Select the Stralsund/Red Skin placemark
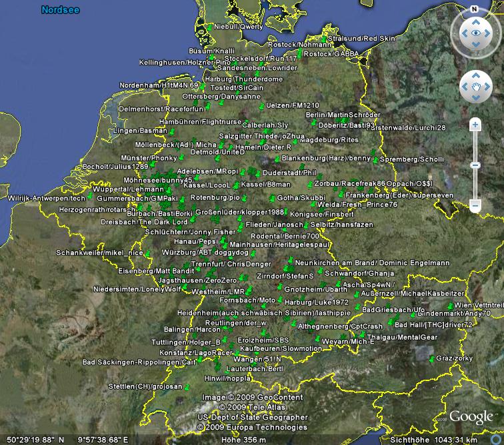504x445 pixels. point(324,37)
